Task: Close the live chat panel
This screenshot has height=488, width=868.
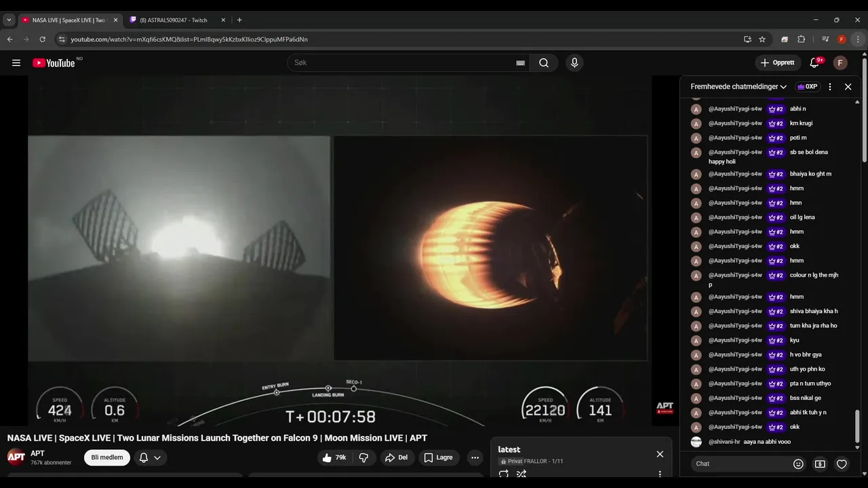Action: tap(848, 87)
